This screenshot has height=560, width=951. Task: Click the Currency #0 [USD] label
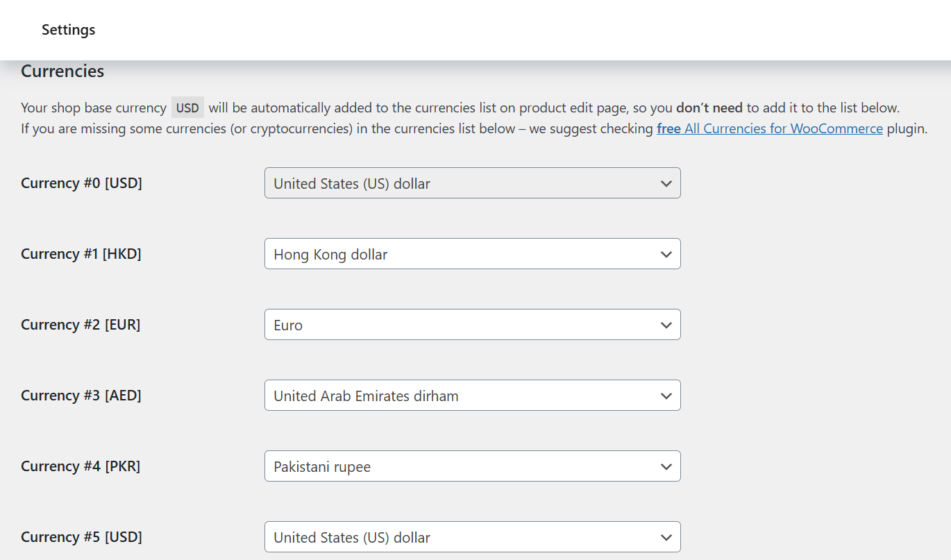81,183
